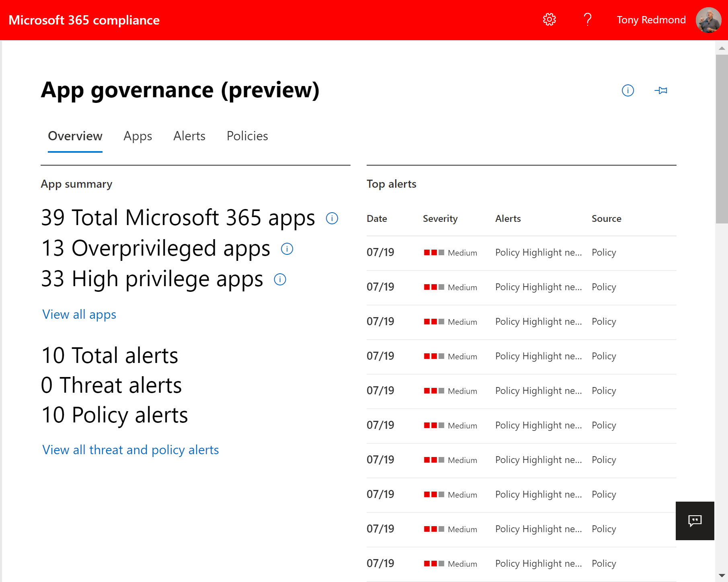The image size is (728, 582).
Task: Click the Microsoft 365 compliance title
Action: pyautogui.click(x=84, y=20)
